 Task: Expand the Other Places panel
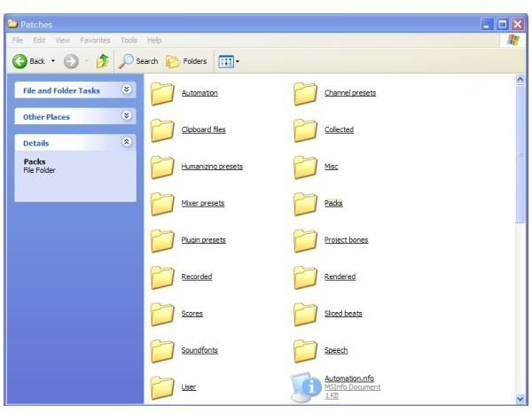click(x=126, y=117)
